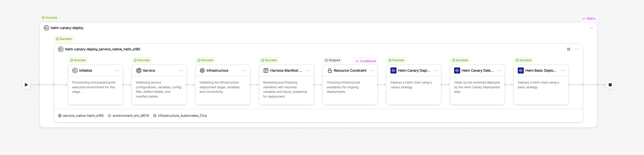This screenshot has width=644, height=155.
Task: Open Helm Basic Deployment step more options
Action: coord(563,70)
